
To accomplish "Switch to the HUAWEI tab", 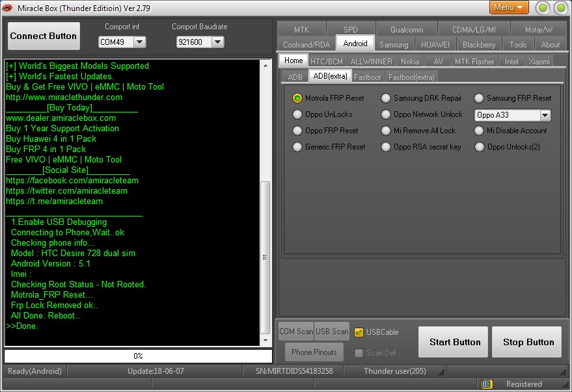I will pyautogui.click(x=435, y=44).
